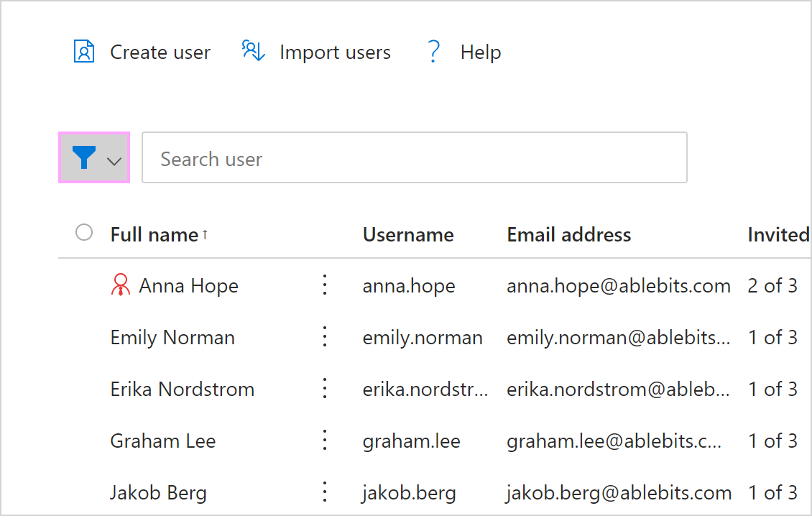Click the email beginning erika.nordstrom@ableb
The height and width of the screenshot is (516, 812).
click(618, 389)
